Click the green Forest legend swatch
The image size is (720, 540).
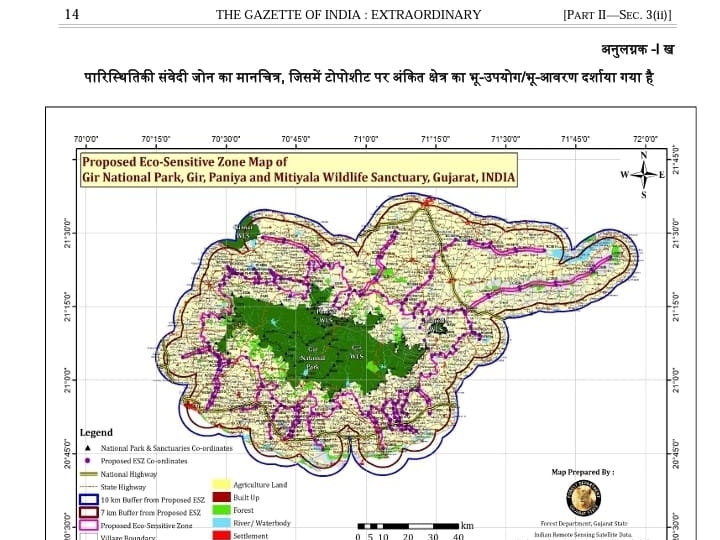click(x=218, y=510)
